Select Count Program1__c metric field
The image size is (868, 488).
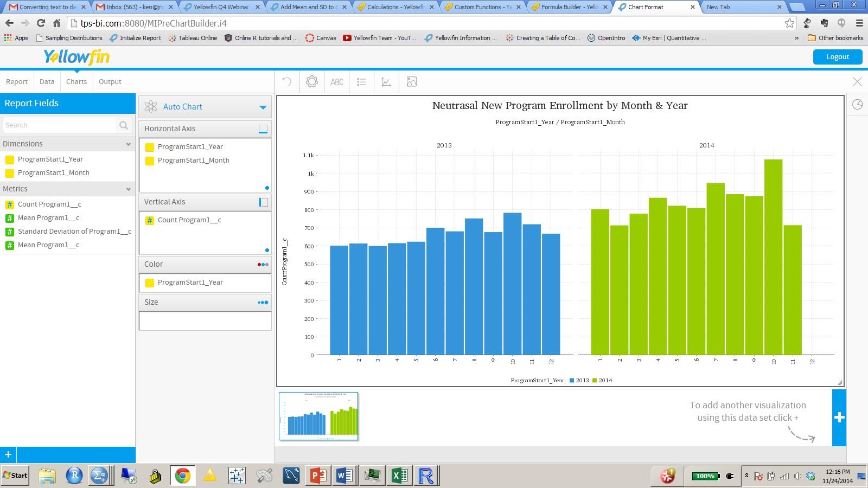49,204
